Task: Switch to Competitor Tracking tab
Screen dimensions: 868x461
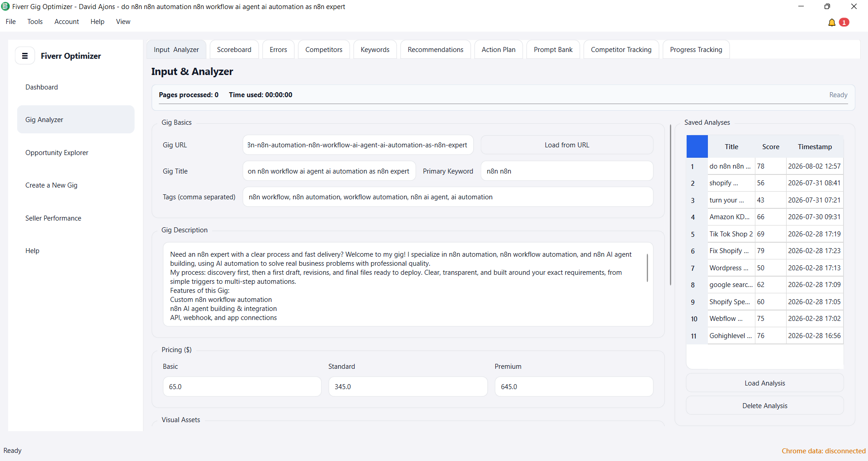Action: pos(621,50)
